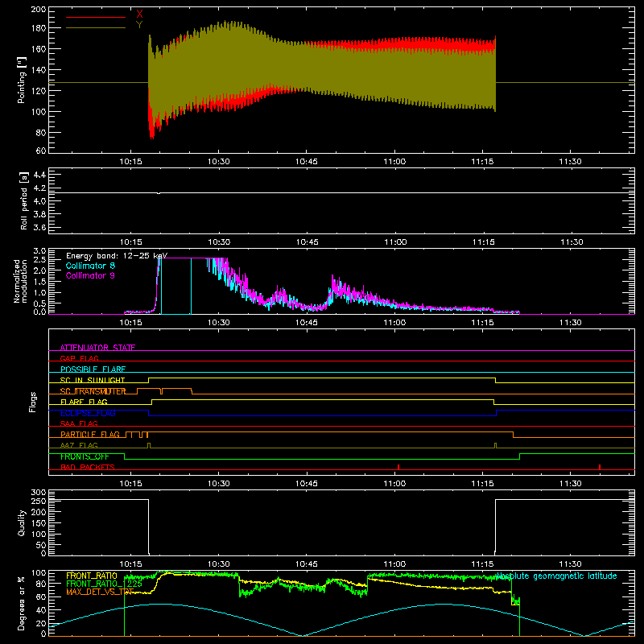Viewport: 644px width, 644px height.
Task: Click the red X legend line sample
Action: 96,17
